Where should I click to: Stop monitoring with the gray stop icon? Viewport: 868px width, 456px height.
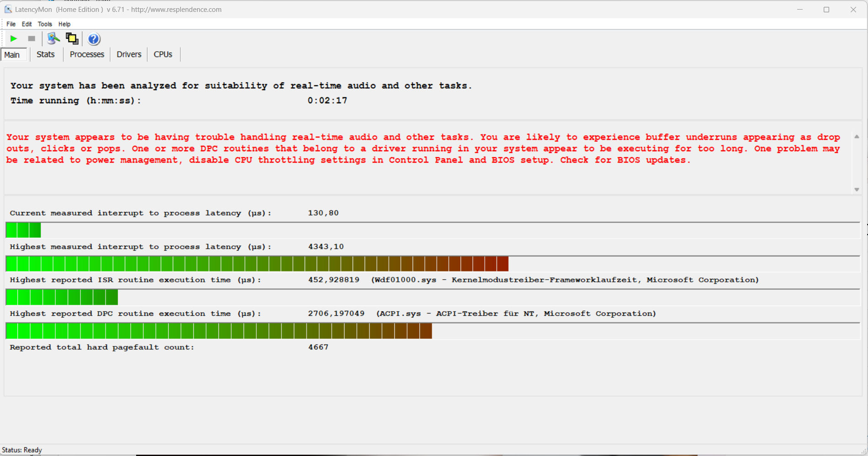pos(32,39)
